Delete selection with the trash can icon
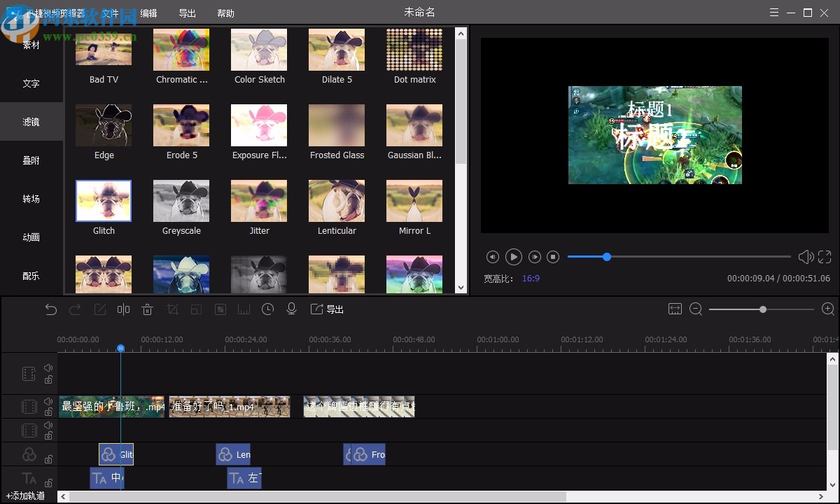Image resolution: width=840 pixels, height=504 pixels. [x=147, y=309]
